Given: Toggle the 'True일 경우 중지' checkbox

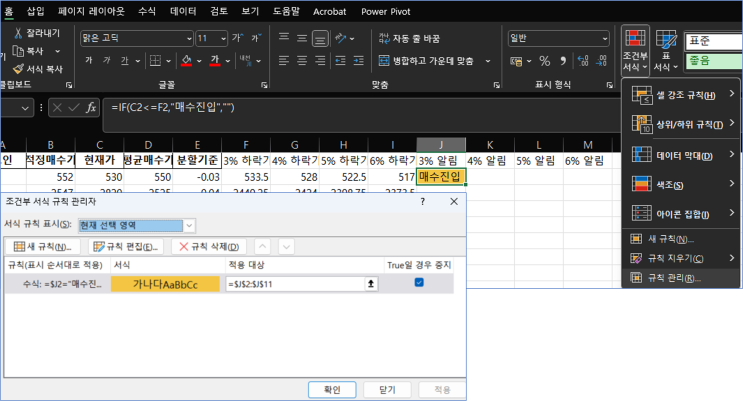Looking at the screenshot, I should click(x=419, y=283).
